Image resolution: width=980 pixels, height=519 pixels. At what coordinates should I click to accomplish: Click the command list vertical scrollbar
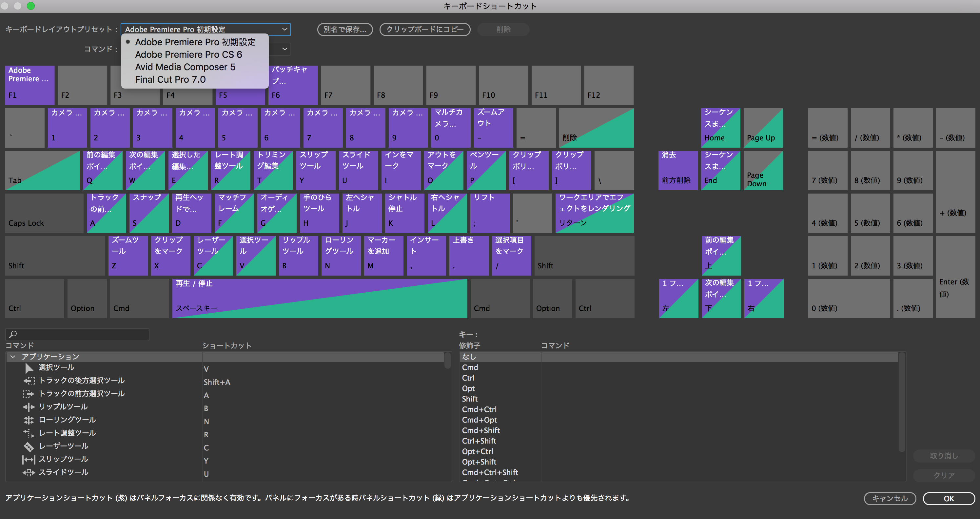[447, 360]
